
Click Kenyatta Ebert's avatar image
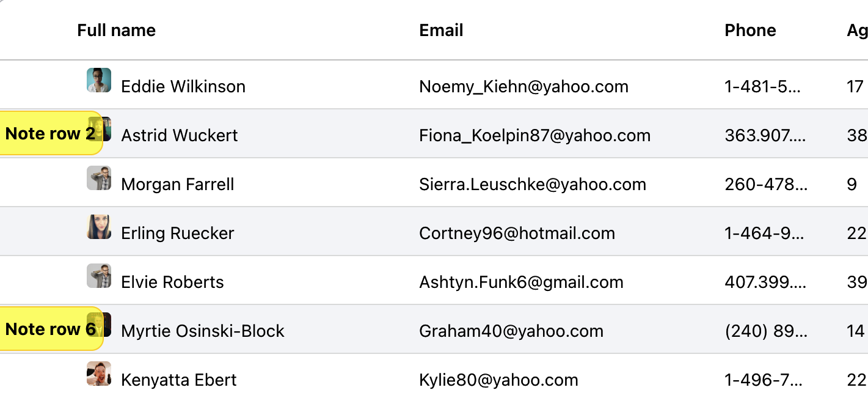(x=99, y=373)
